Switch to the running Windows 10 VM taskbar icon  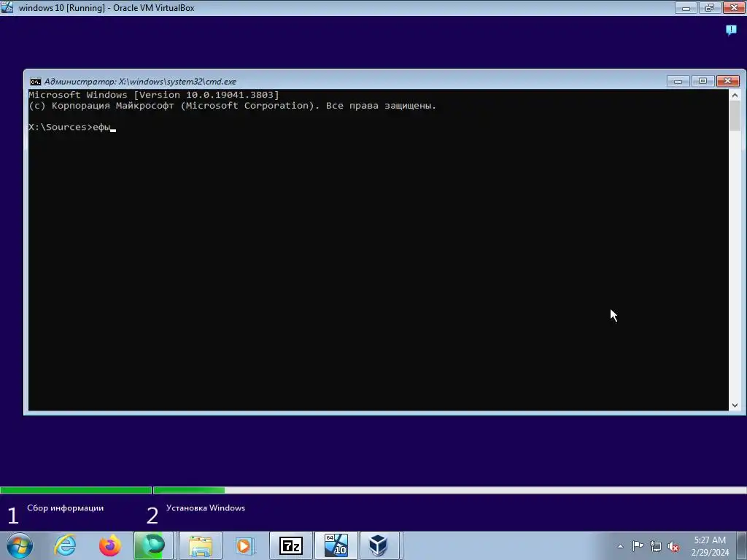336,545
